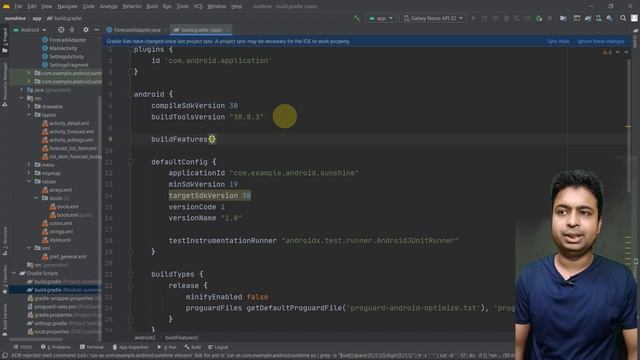
Task: Open the Run tool window button
Action: [x=167, y=347]
